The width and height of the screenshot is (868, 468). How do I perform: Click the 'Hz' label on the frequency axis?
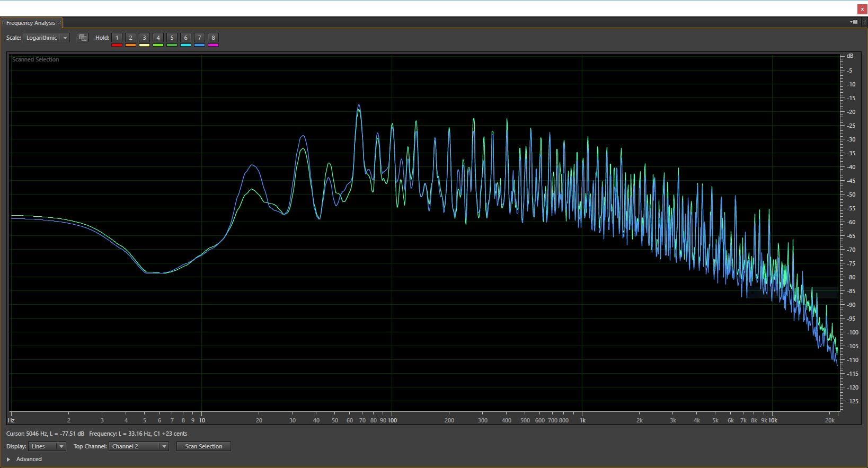click(x=11, y=420)
